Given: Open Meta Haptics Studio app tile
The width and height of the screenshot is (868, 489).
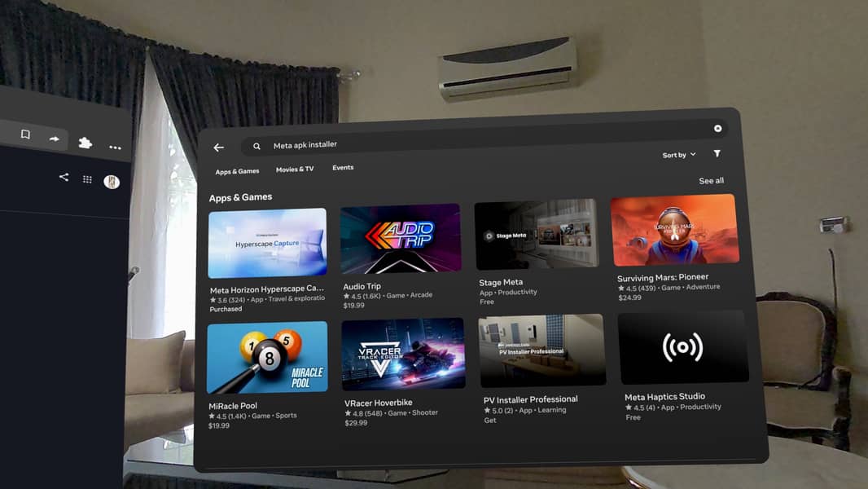Looking at the screenshot, I should [x=683, y=366].
